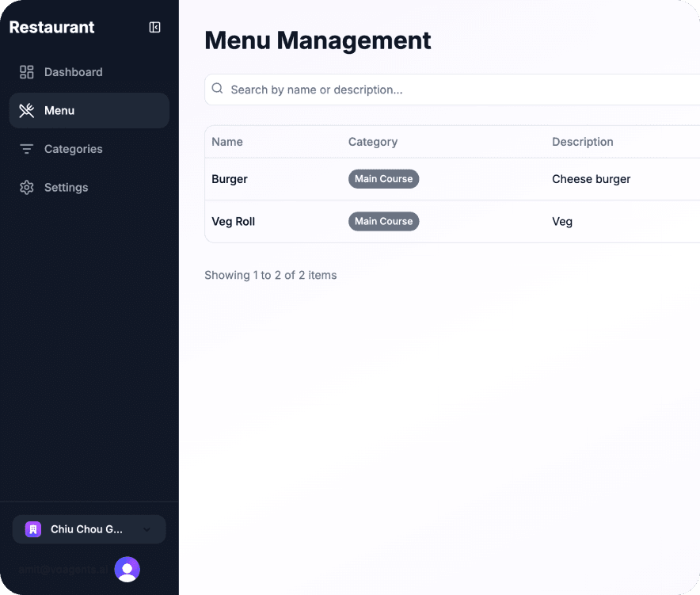700x595 pixels.
Task: Collapse the sidebar using the panel icon
Action: 154,26
